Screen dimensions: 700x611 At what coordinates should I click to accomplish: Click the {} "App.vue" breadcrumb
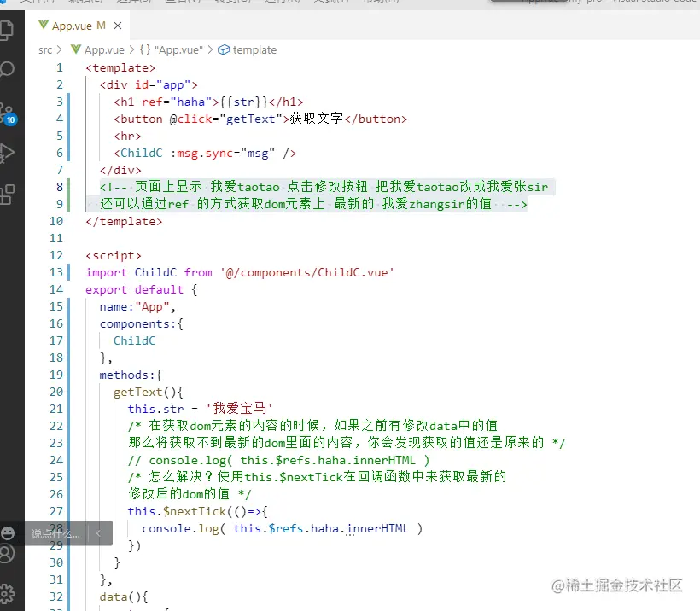click(x=171, y=50)
